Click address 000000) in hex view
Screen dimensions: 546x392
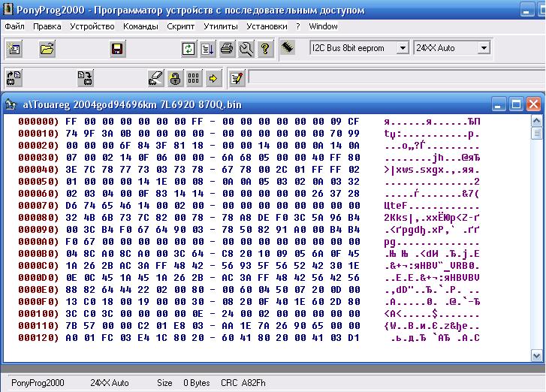pyautogui.click(x=38, y=122)
